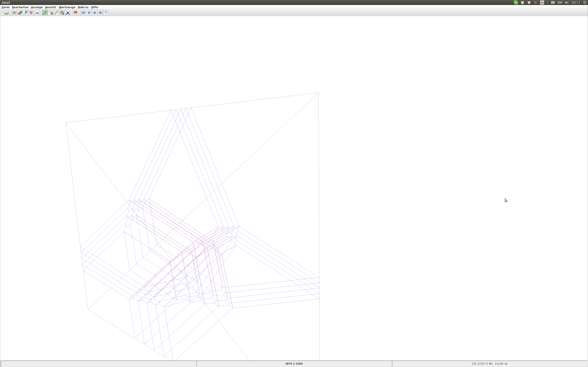This screenshot has height=367, width=588.
Task: Open the Datei menu
Action: (x=6, y=7)
